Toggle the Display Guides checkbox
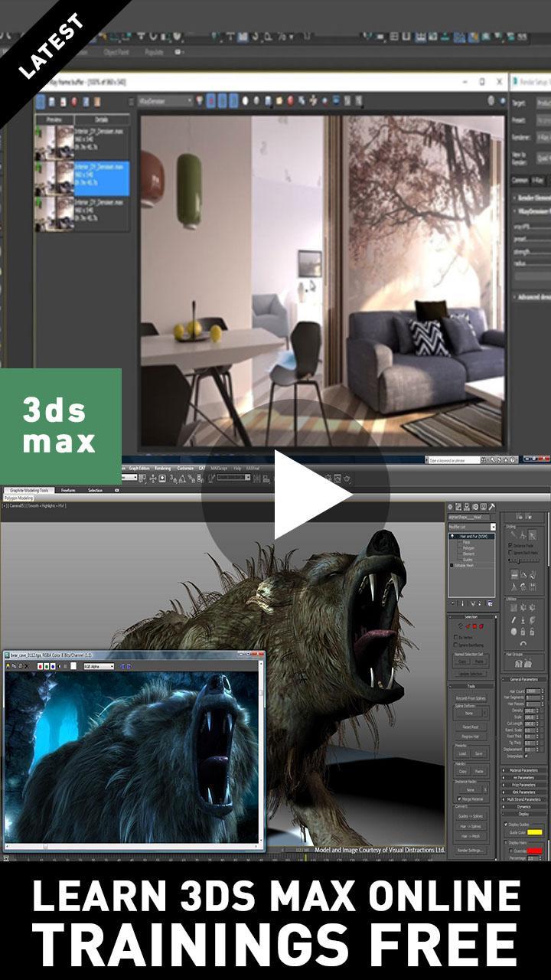This screenshot has height=980, width=551. 507,824
